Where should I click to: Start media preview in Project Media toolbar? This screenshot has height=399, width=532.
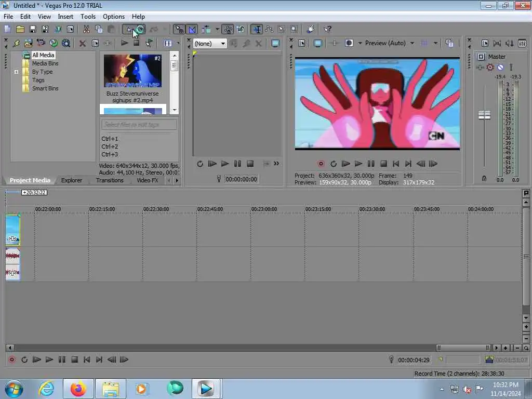click(124, 43)
